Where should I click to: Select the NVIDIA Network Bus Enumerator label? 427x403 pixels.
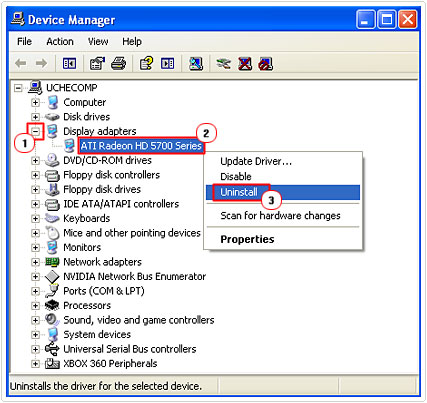135,276
